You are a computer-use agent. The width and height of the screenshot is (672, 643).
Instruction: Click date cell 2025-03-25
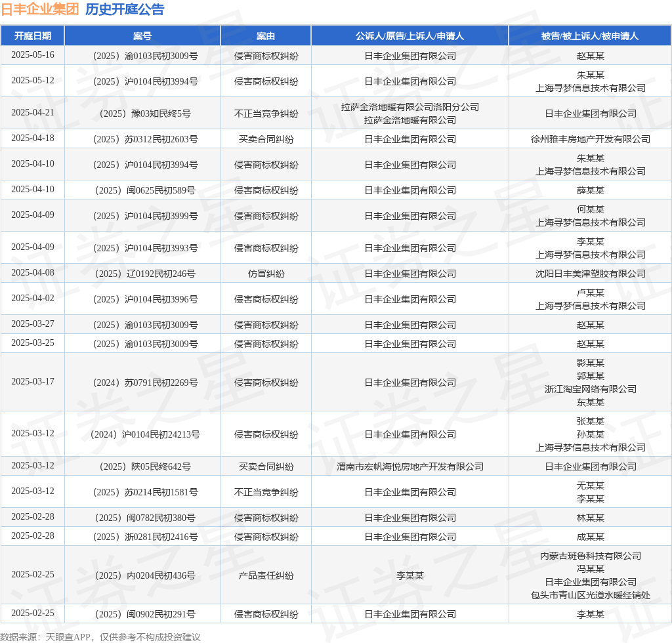pyautogui.click(x=33, y=343)
